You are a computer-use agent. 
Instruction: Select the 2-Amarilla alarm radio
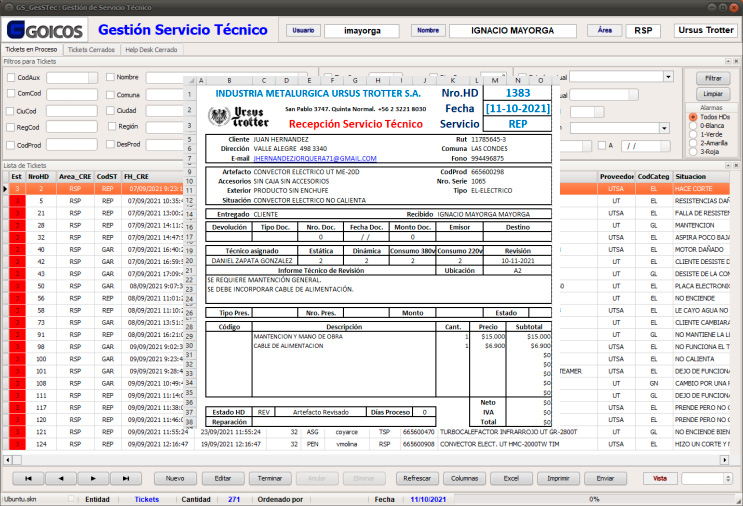693,143
